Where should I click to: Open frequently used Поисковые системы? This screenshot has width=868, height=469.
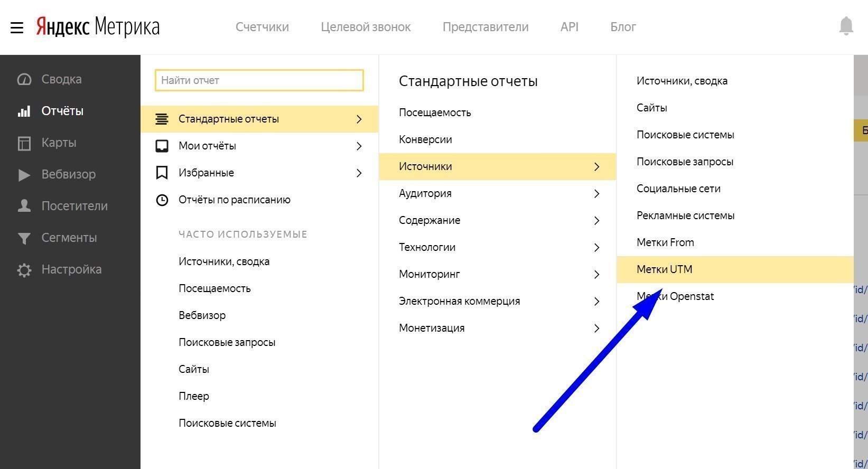(x=227, y=423)
